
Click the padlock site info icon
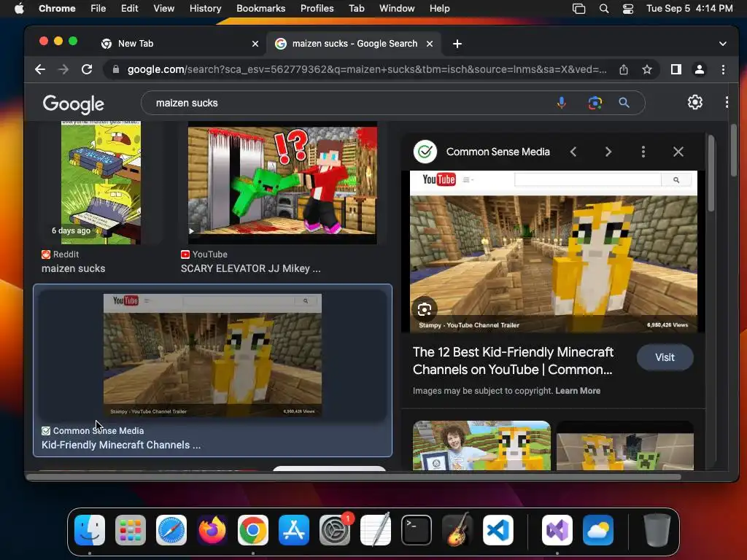point(116,69)
